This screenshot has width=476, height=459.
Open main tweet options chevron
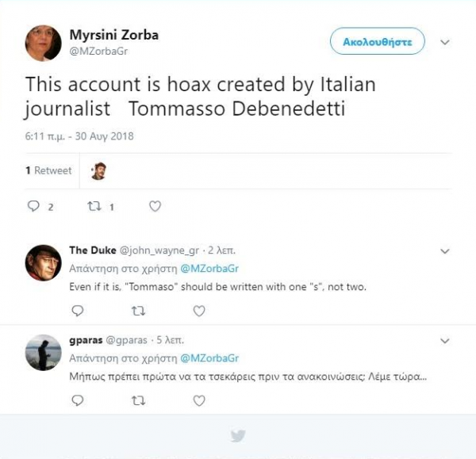point(445,41)
